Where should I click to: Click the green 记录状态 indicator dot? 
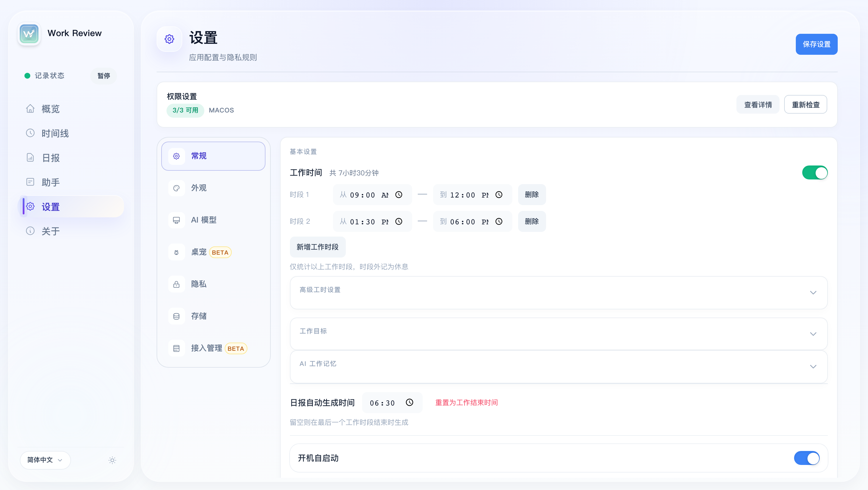click(x=27, y=76)
